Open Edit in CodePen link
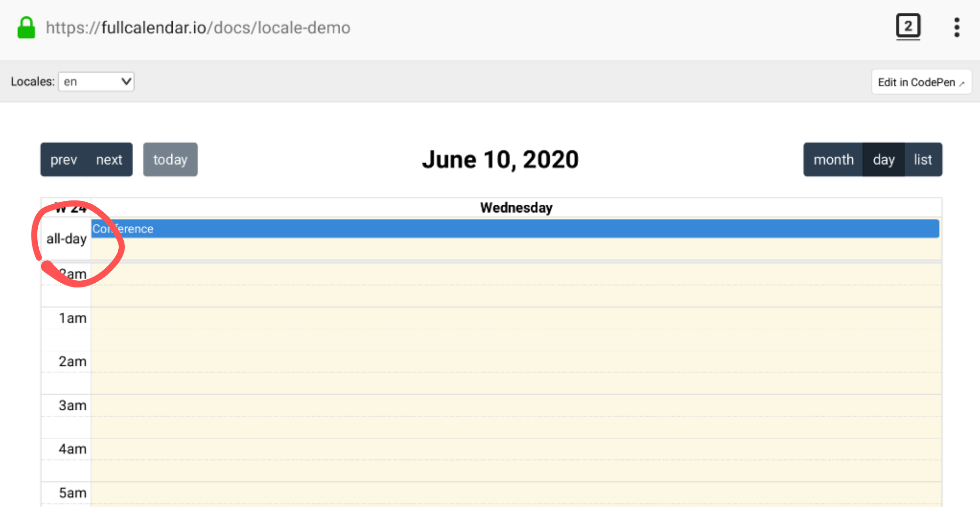The width and height of the screenshot is (980, 507). [x=921, y=82]
